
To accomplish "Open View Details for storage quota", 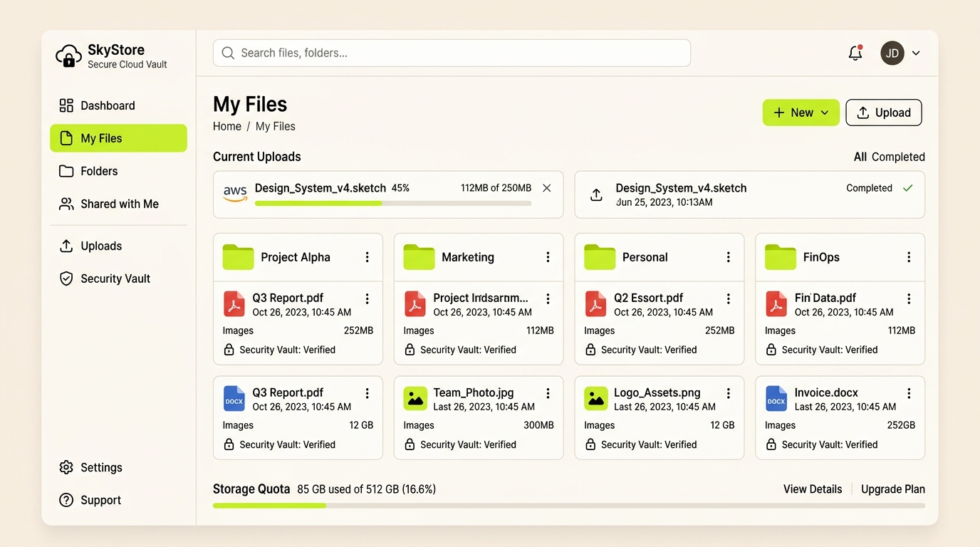I will tap(813, 489).
